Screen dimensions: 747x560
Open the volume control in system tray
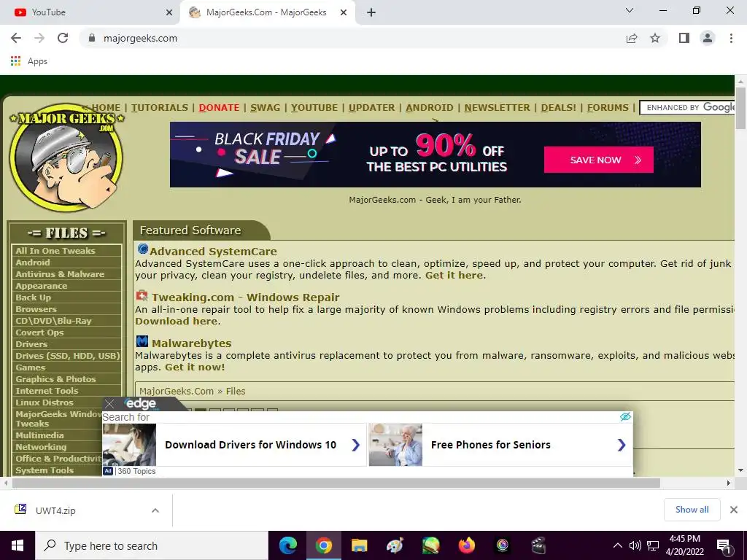635,545
